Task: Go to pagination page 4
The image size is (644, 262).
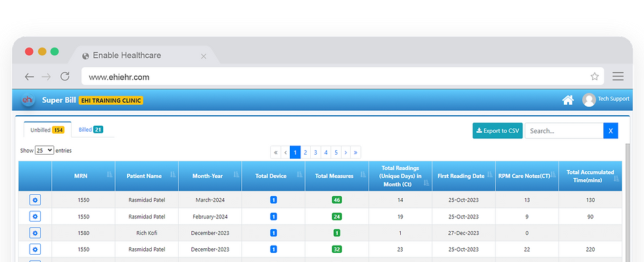Action: coord(326,152)
